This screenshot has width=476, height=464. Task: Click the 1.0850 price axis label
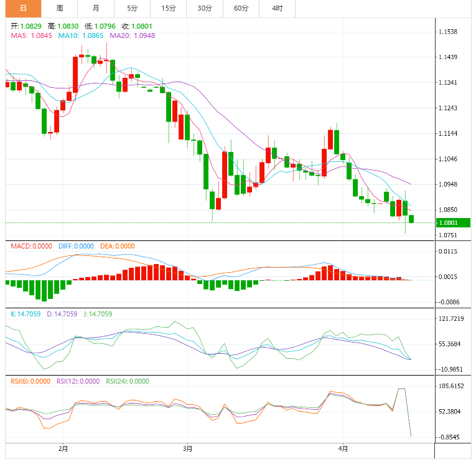[448, 210]
